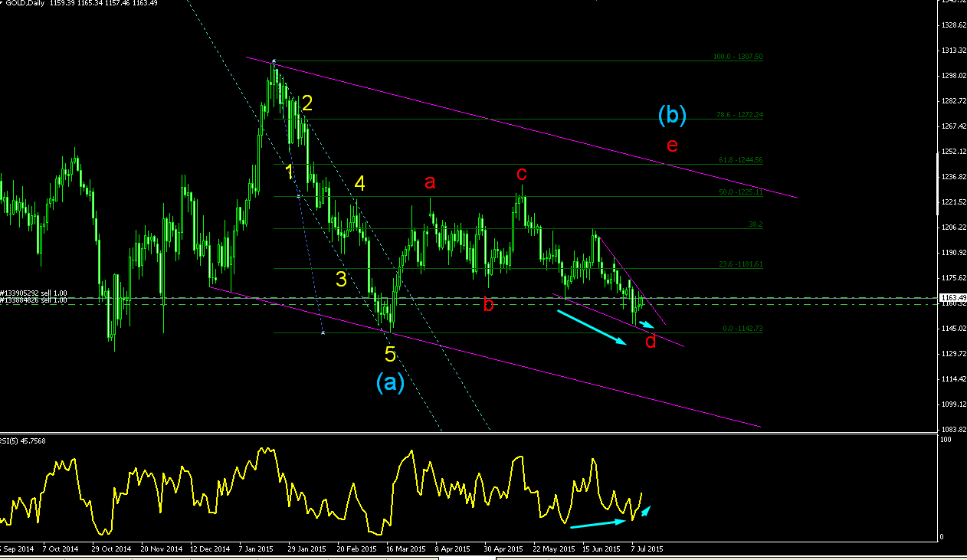Click the 7 Jan 2015 date label

pos(257,549)
